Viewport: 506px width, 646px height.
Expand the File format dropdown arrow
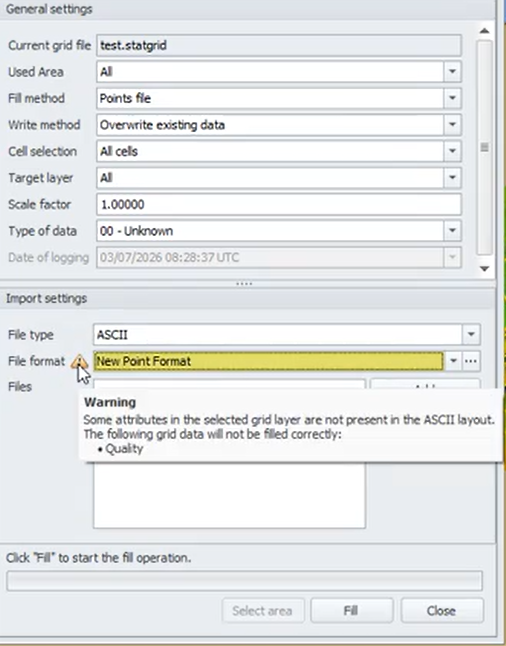(x=453, y=361)
